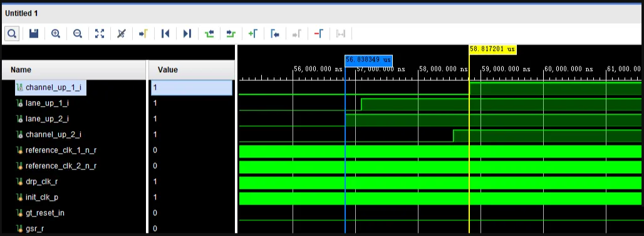Click the Value column header
The height and width of the screenshot is (236, 644).
167,70
